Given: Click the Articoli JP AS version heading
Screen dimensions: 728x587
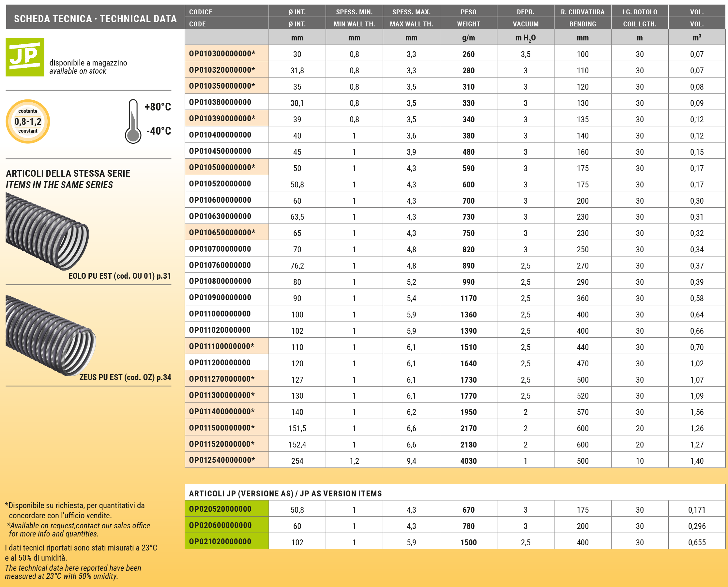Looking at the screenshot, I should pos(285,493).
